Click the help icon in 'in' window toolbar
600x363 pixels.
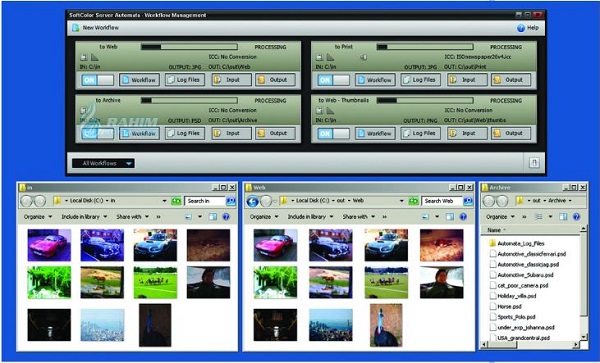tap(226, 217)
